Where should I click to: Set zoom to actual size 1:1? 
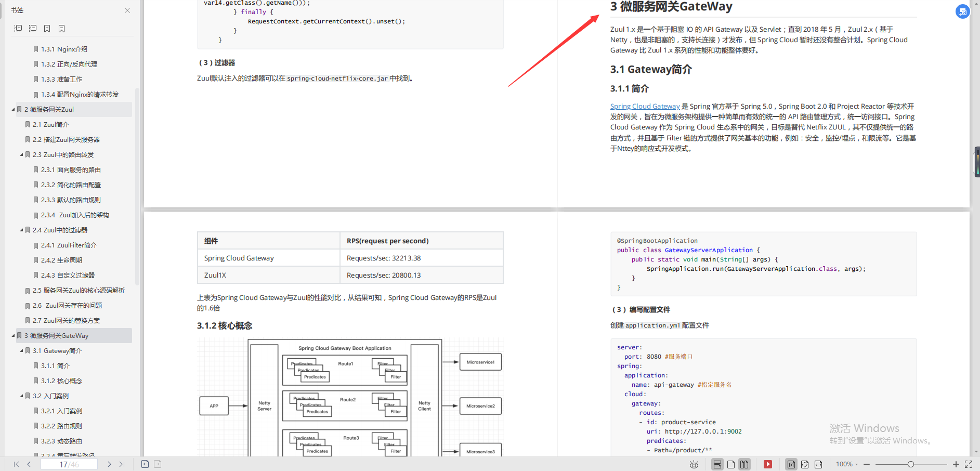coord(791,464)
